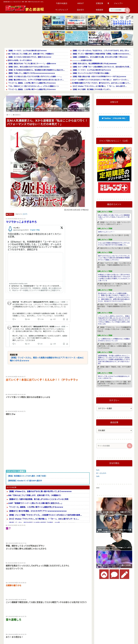Image resolution: width=138 pixels, height=644 pixels.
Task: Open related article about ワンピース 尾田っち画風 app
Action: [47, 359]
